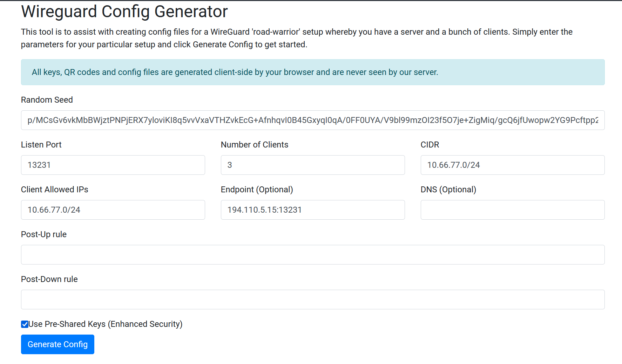
Task: Click into the Random Seed field
Action: click(x=312, y=120)
